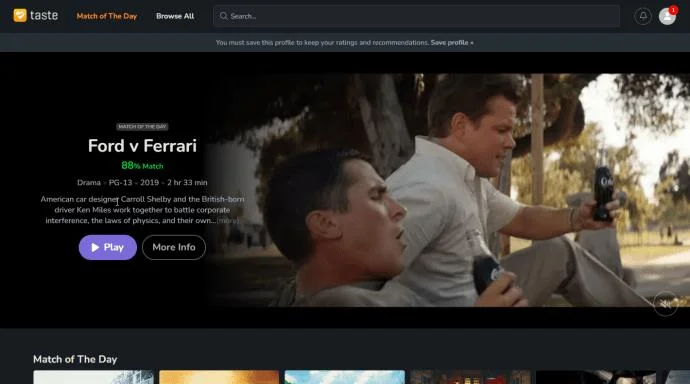Open the first thumbnail in Match of The Day row
Viewport: 690px width, 384px height.
click(94, 377)
